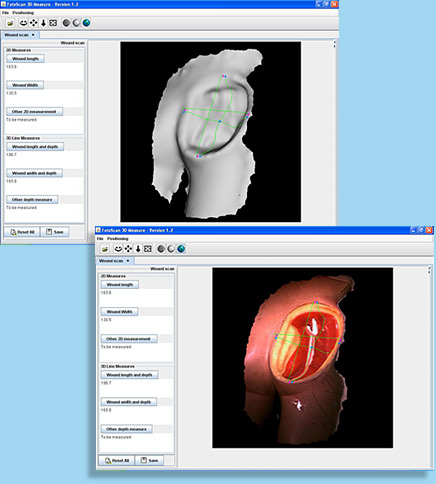The image size is (436, 484).
Task: Down-arrow zoom icon in front window toolbar
Action: pyautogui.click(x=138, y=249)
